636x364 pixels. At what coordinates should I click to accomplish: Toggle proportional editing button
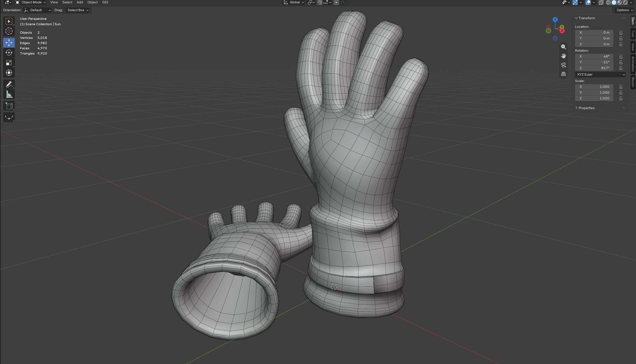tap(336, 2)
